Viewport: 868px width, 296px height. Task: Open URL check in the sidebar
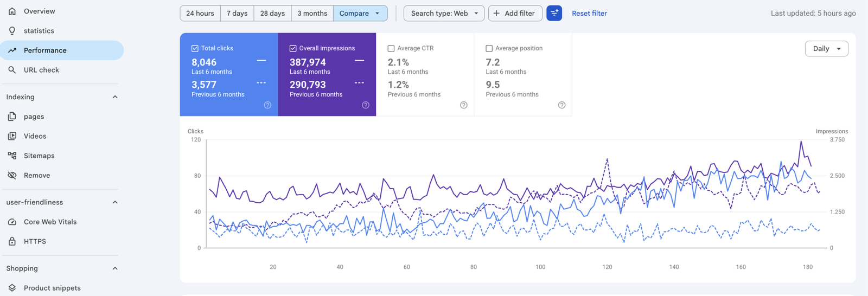click(x=62, y=70)
